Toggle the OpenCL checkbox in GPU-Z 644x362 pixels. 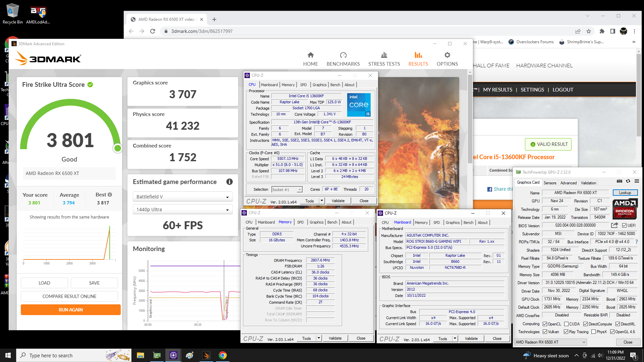coord(545,324)
